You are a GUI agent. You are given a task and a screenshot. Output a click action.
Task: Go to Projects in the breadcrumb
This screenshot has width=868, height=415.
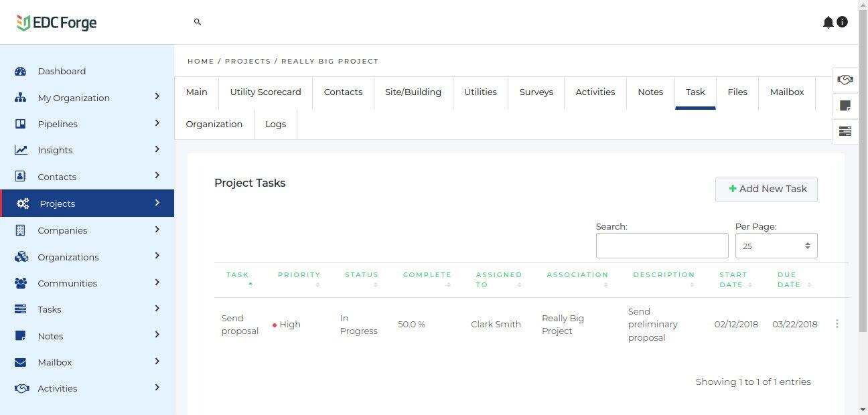tap(248, 62)
